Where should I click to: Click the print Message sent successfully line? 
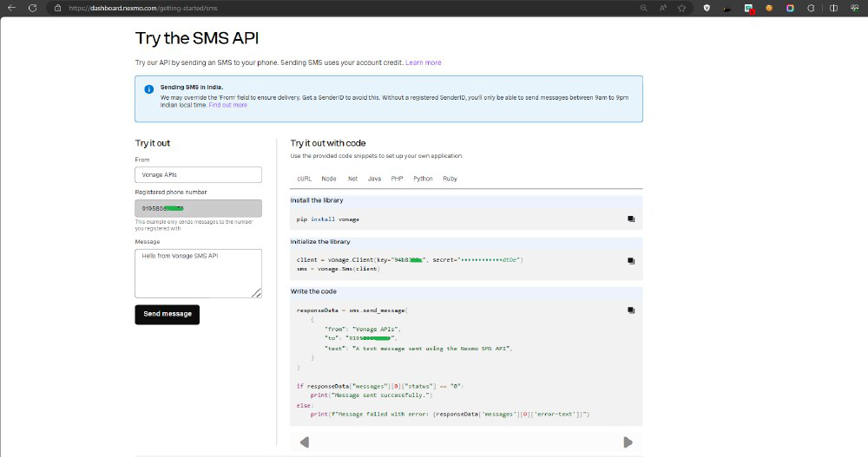(372, 395)
